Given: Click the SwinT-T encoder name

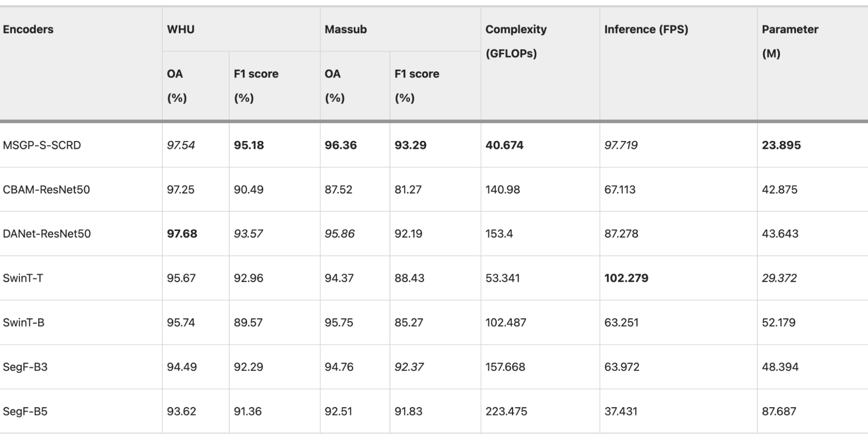Looking at the screenshot, I should [23, 278].
